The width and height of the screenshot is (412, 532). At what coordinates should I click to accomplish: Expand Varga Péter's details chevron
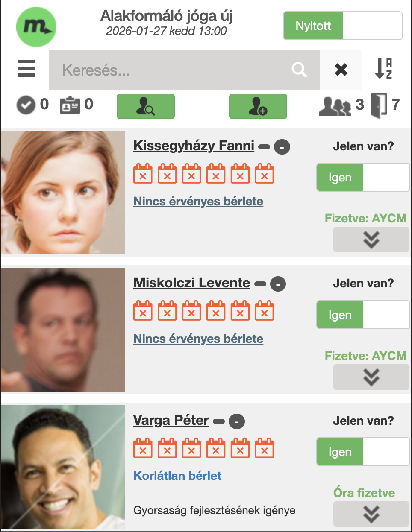point(371,514)
